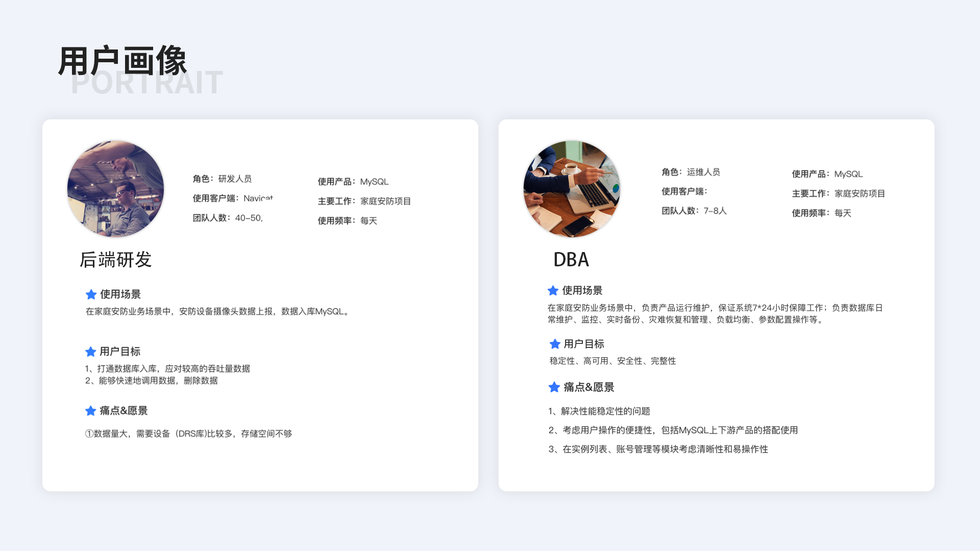Click the 团队人数：7-8人 text
Image resolution: width=980 pixels, height=551 pixels.
[694, 211]
